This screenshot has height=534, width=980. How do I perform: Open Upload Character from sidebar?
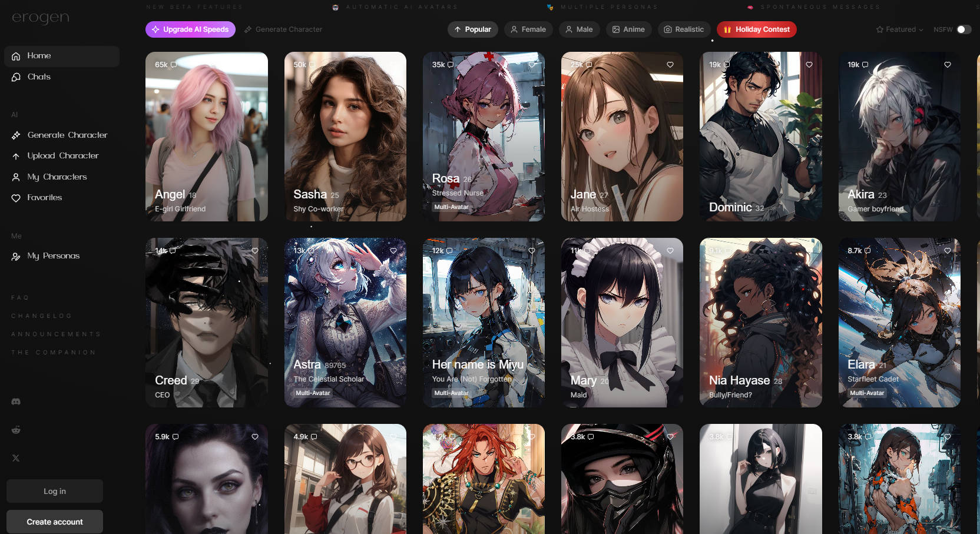(62, 155)
